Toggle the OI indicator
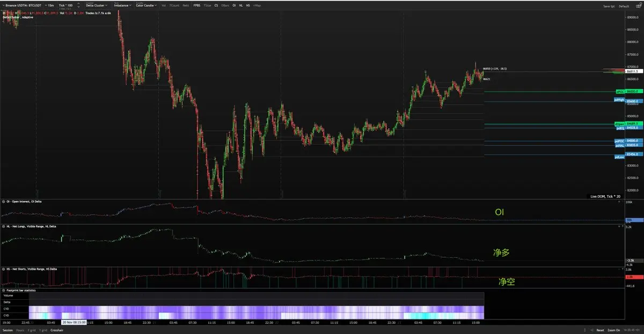 pyautogui.click(x=234, y=5)
